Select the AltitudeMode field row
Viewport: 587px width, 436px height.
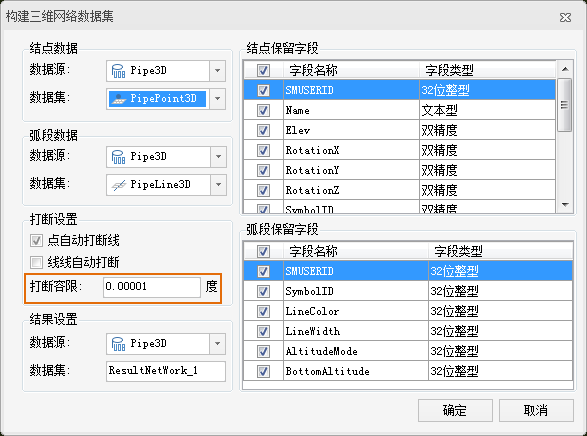click(x=408, y=351)
